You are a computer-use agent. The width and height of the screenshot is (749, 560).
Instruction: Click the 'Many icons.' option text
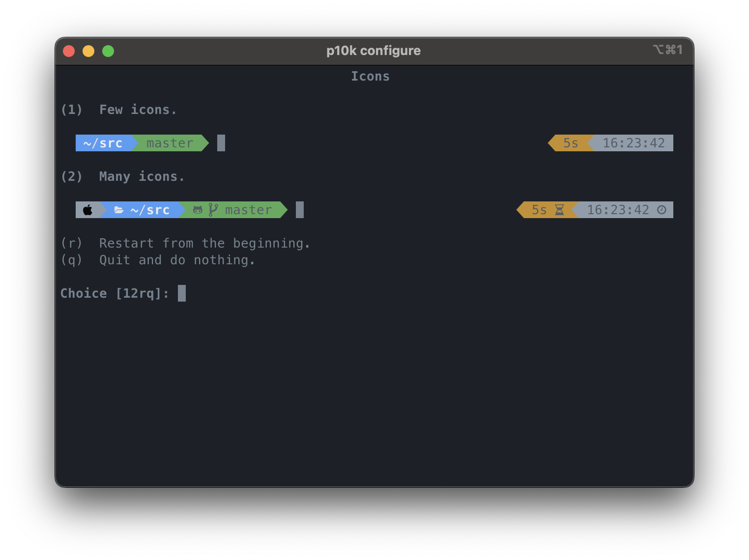click(142, 176)
